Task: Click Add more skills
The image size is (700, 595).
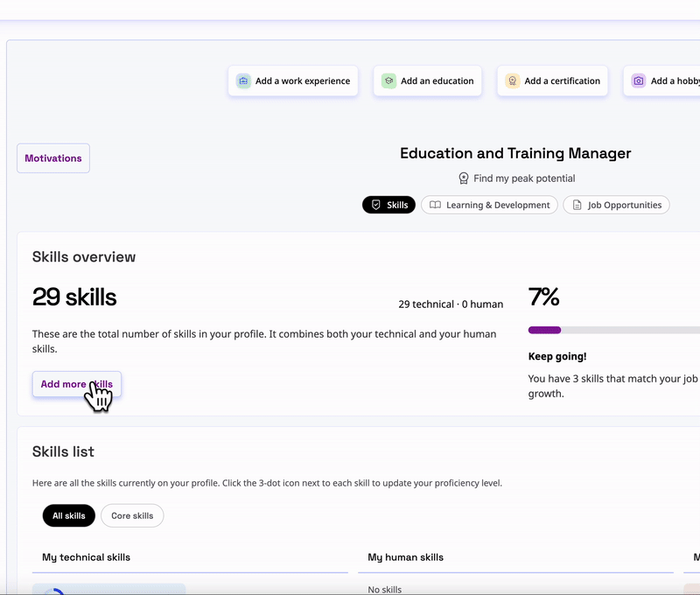Action: coord(77,384)
